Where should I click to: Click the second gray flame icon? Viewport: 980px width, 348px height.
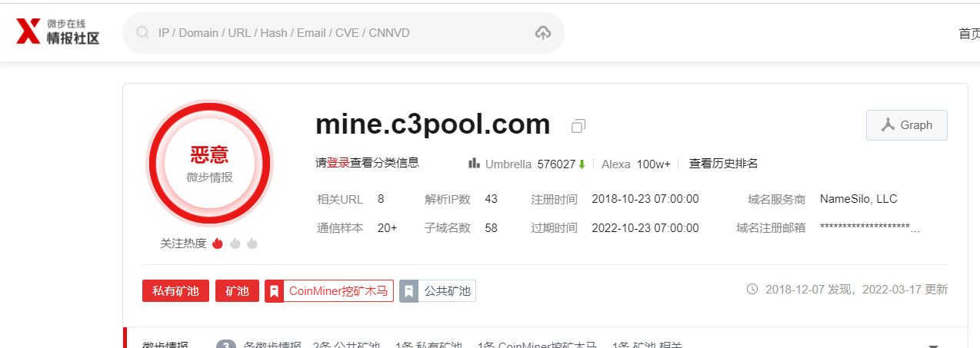(x=235, y=243)
